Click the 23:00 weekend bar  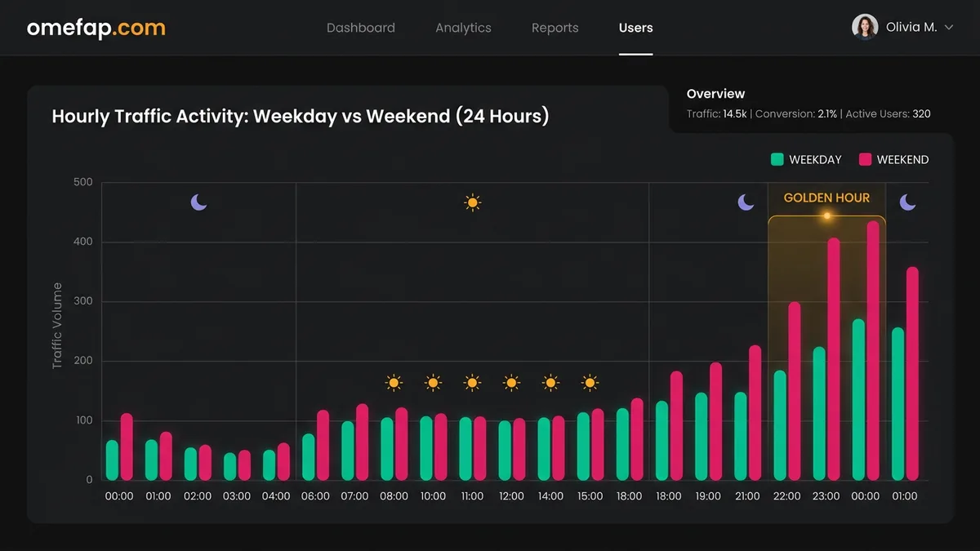834,359
